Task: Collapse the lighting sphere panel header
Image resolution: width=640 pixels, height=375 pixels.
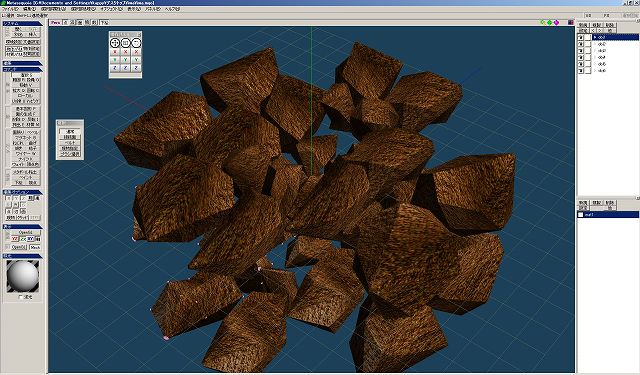Action: [x=22, y=256]
